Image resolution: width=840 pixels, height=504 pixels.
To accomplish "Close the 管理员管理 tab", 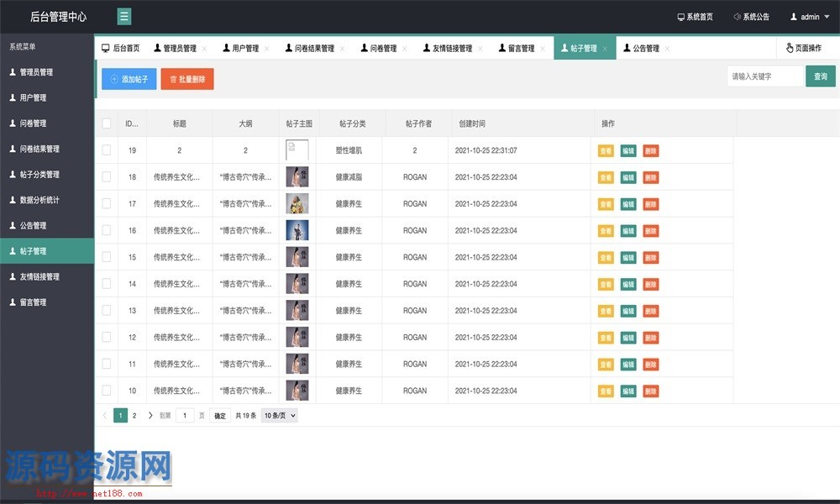I will (x=205, y=49).
